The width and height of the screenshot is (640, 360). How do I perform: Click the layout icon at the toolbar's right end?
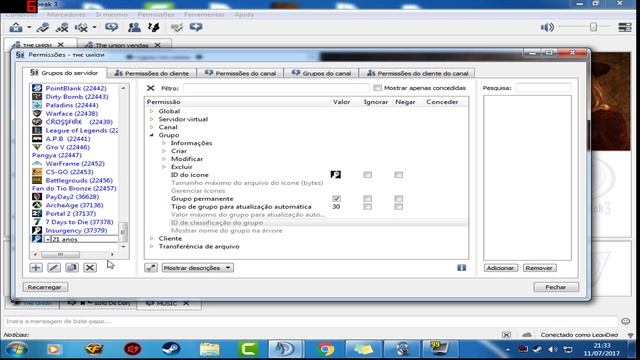(x=624, y=27)
